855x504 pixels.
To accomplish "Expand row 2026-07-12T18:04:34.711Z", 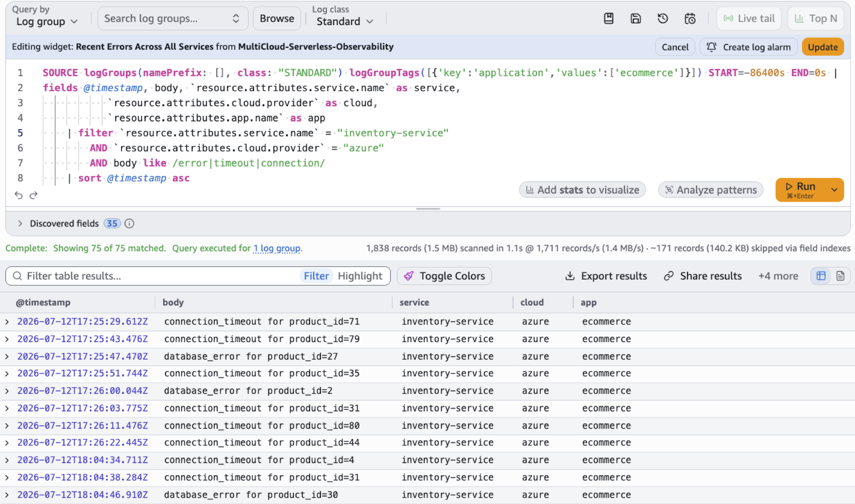I will [7, 460].
